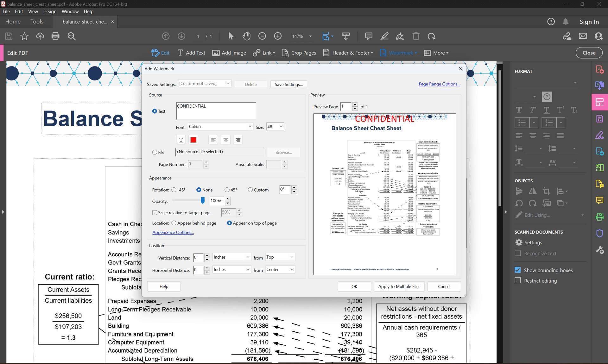Image resolution: width=608 pixels, height=364 pixels.
Task: Open the from Center dropdown
Action: click(x=280, y=269)
